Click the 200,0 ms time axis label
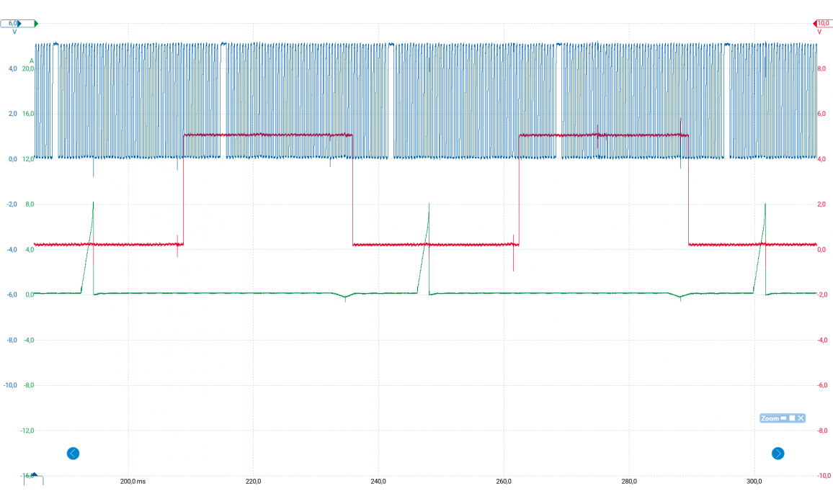This screenshot has height=504, width=833. 133,481
